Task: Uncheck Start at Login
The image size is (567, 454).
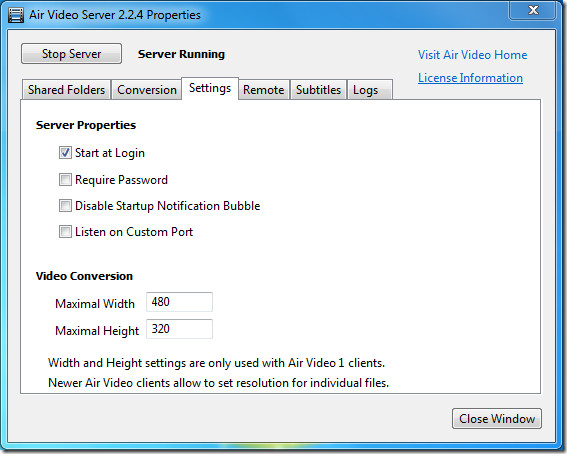Action: [x=65, y=153]
